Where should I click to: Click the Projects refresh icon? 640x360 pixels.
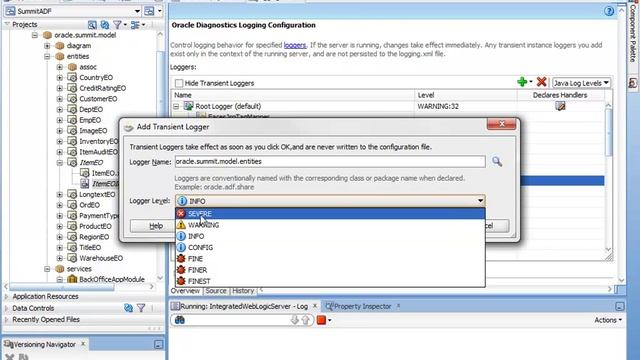[x=105, y=25]
